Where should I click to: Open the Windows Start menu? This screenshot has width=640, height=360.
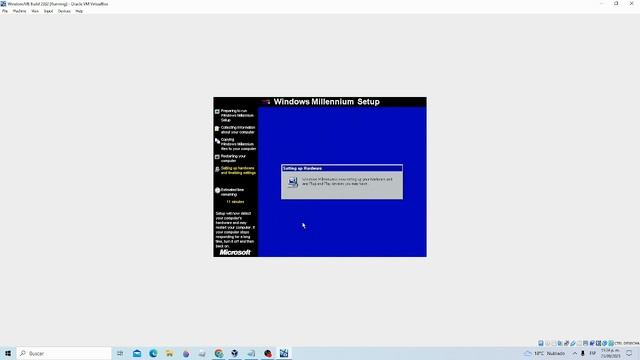click(x=8, y=353)
